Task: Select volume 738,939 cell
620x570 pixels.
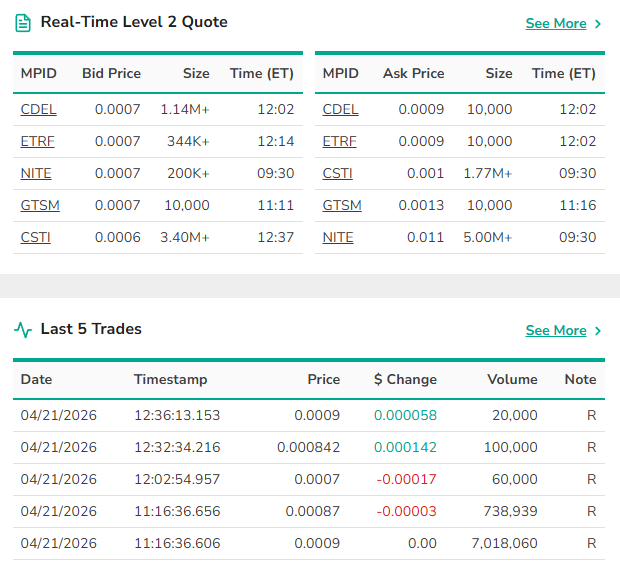Action: tap(511, 511)
